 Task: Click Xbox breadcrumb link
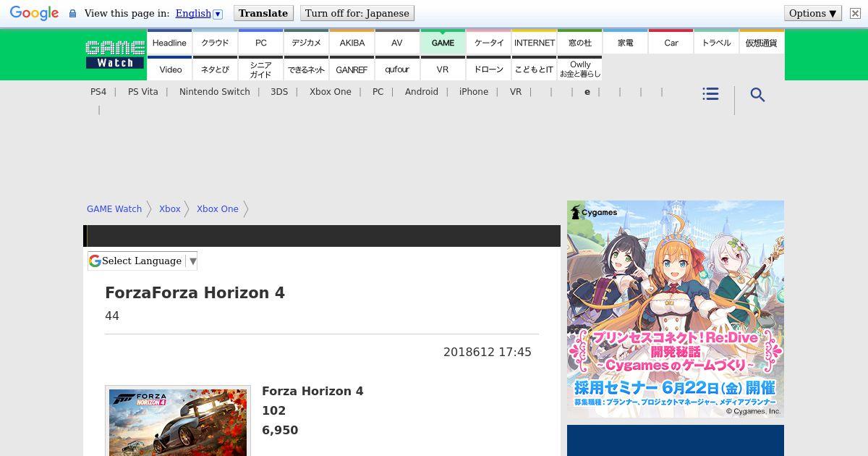170,209
